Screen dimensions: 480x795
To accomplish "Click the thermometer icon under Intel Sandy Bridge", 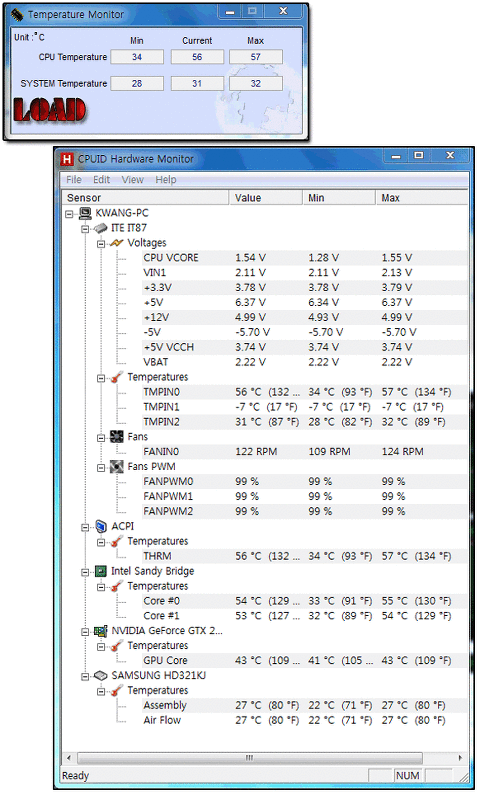I will click(x=117, y=586).
